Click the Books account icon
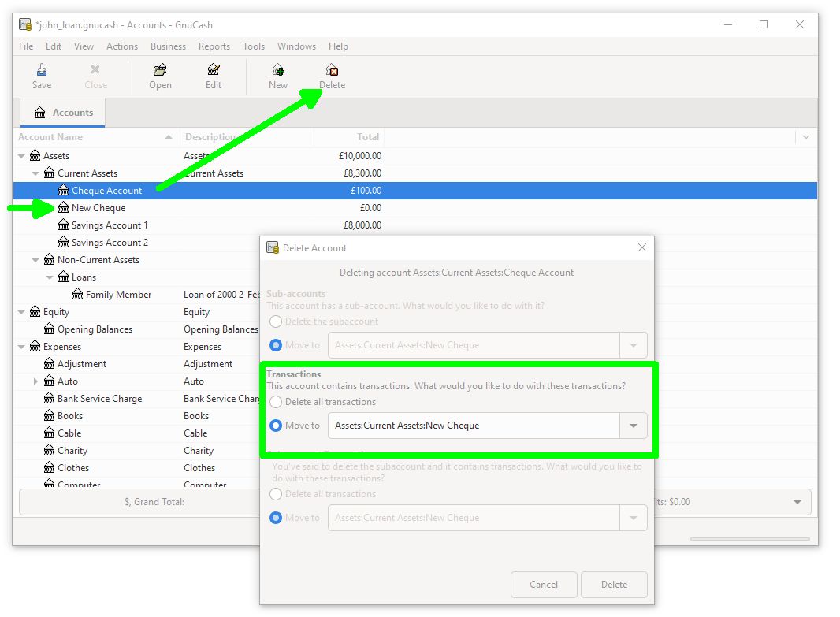Viewport: 840px width, 617px height. [x=50, y=415]
